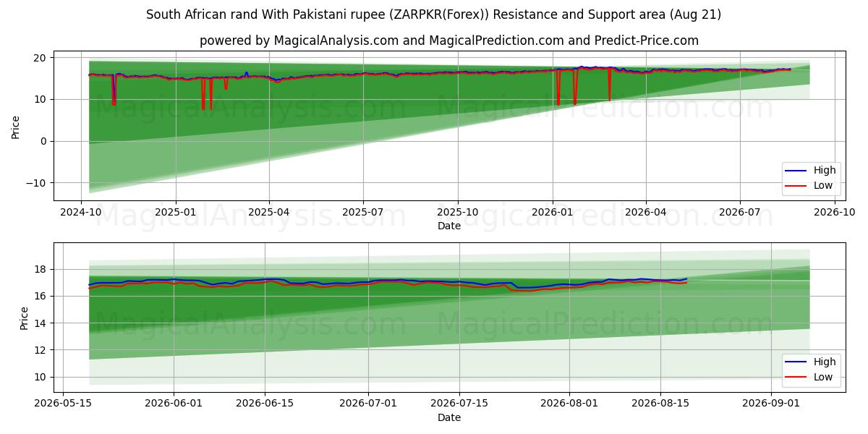This screenshot has width=868, height=434.
Task: Click the '18' y-axis tick in bottom chart
Action: (x=41, y=269)
